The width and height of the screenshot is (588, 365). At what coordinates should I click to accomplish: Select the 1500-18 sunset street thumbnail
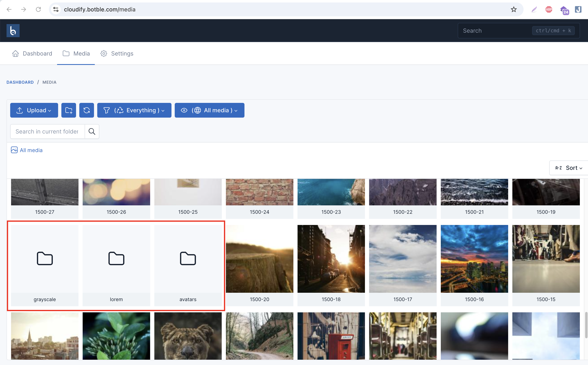(x=331, y=259)
